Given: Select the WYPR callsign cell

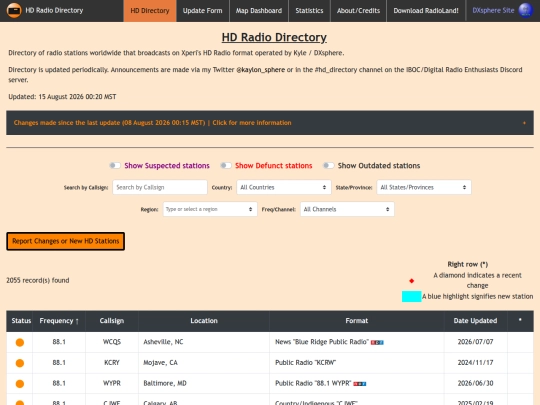Looking at the screenshot, I should 112,383.
